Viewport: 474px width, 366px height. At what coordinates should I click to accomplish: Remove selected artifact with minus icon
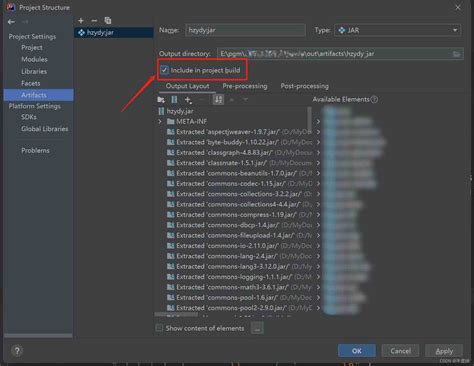(94, 21)
